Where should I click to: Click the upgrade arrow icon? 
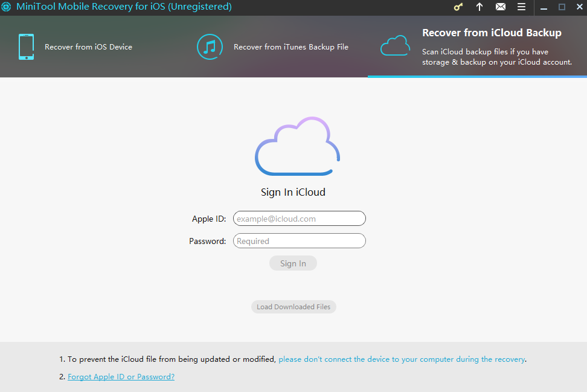point(479,7)
